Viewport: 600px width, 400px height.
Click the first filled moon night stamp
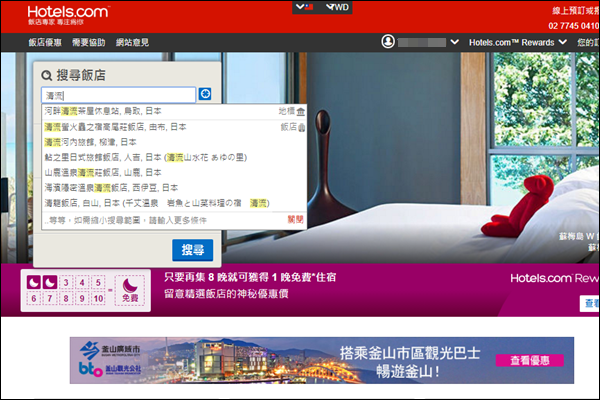pos(34,282)
